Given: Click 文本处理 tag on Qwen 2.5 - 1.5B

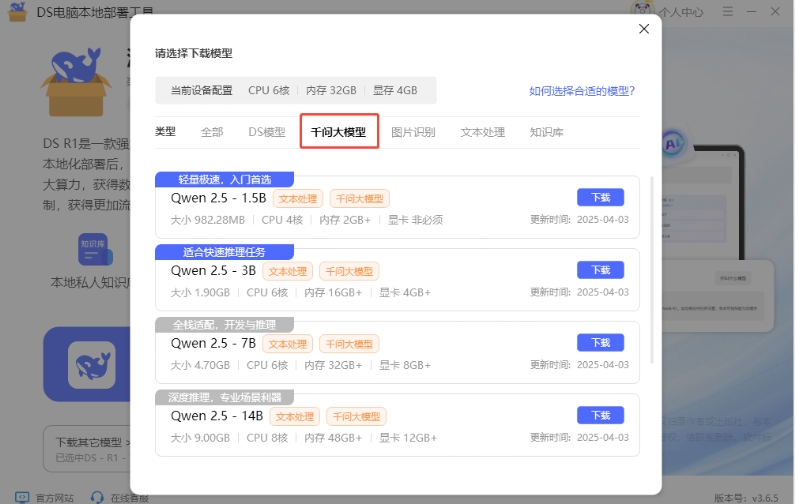Looking at the screenshot, I should pyautogui.click(x=298, y=198).
